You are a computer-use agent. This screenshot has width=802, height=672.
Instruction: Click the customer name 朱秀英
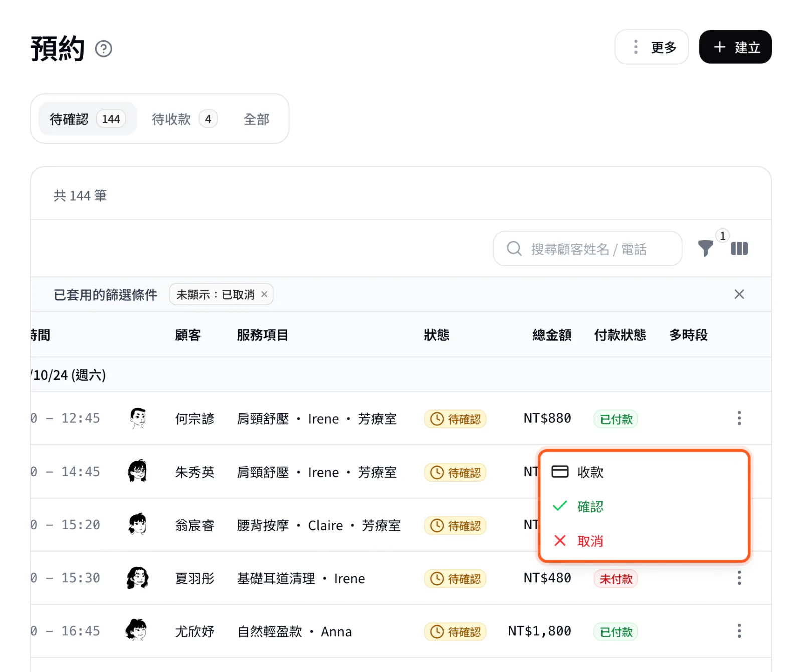[194, 472]
